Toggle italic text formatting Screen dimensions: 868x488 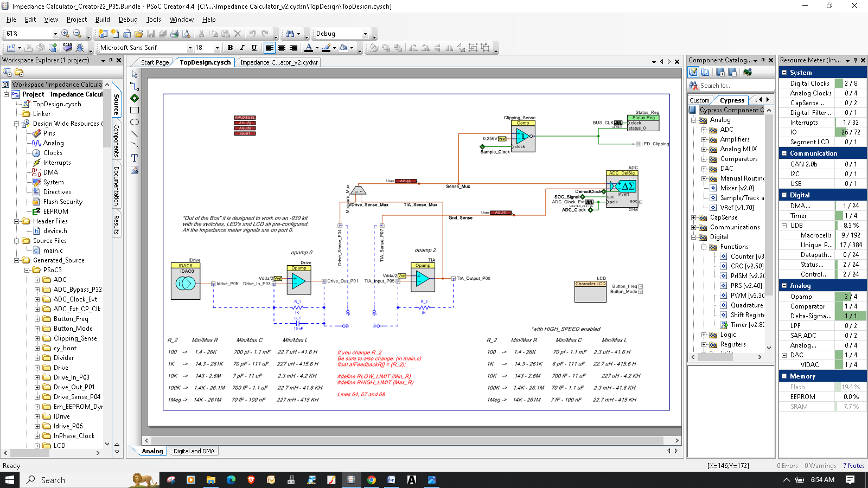point(242,48)
